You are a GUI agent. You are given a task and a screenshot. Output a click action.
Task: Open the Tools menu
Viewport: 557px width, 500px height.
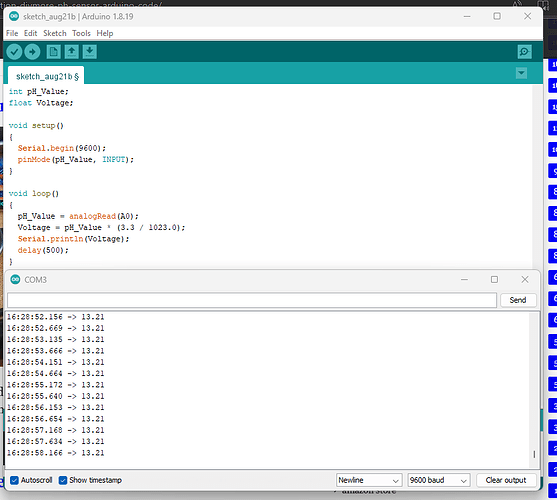(x=81, y=33)
